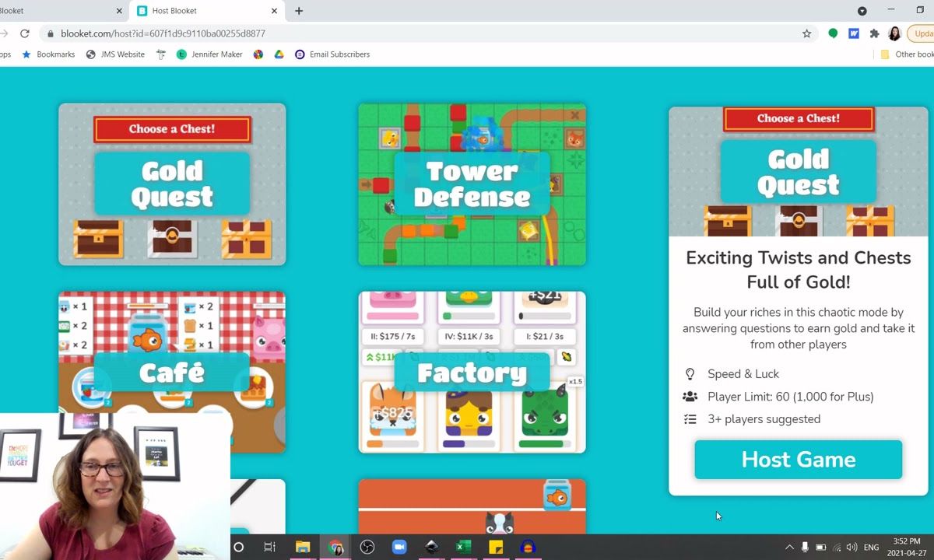Click the 'Speed & Luck' text
The width and height of the screenshot is (934, 560).
coord(743,374)
